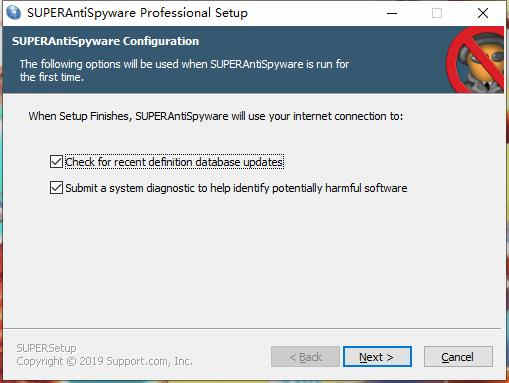The width and height of the screenshot is (509, 383).
Task: Proceed with the Next > button
Action: coord(377,357)
